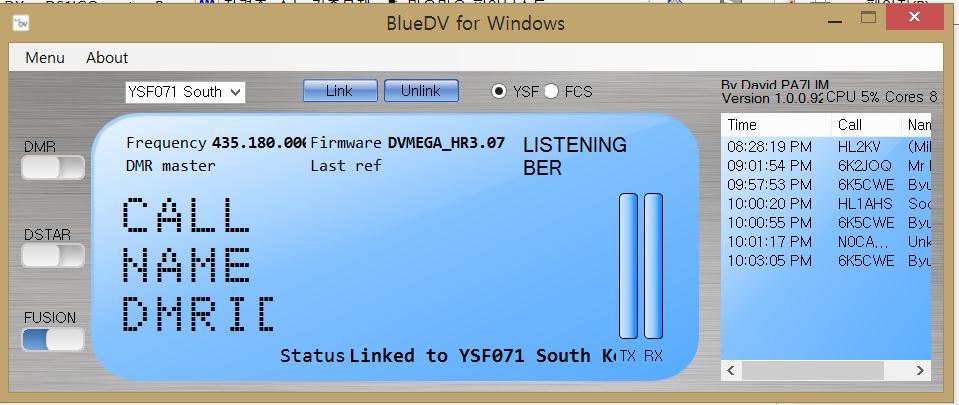
Task: Click the Unlink button
Action: (421, 91)
